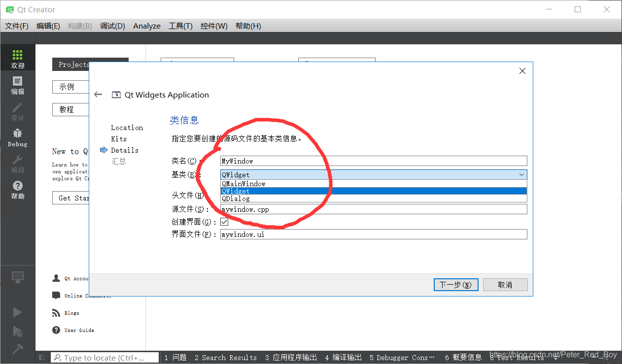
Task: Click the Location wizard step
Action: point(127,128)
